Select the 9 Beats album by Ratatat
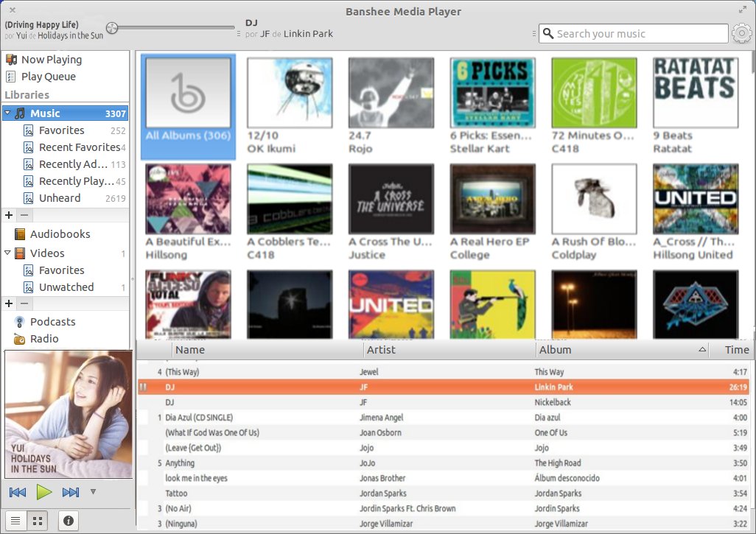756x534 pixels. click(x=696, y=106)
